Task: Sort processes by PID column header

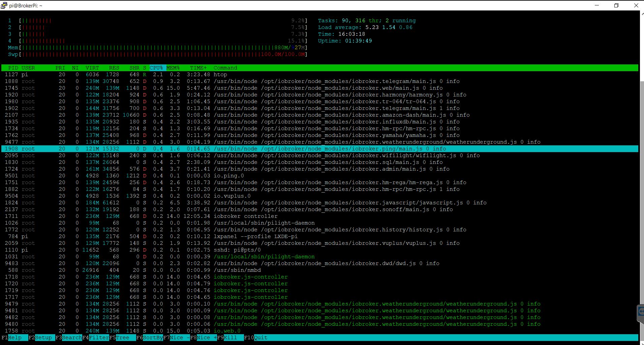Action: click(x=13, y=68)
